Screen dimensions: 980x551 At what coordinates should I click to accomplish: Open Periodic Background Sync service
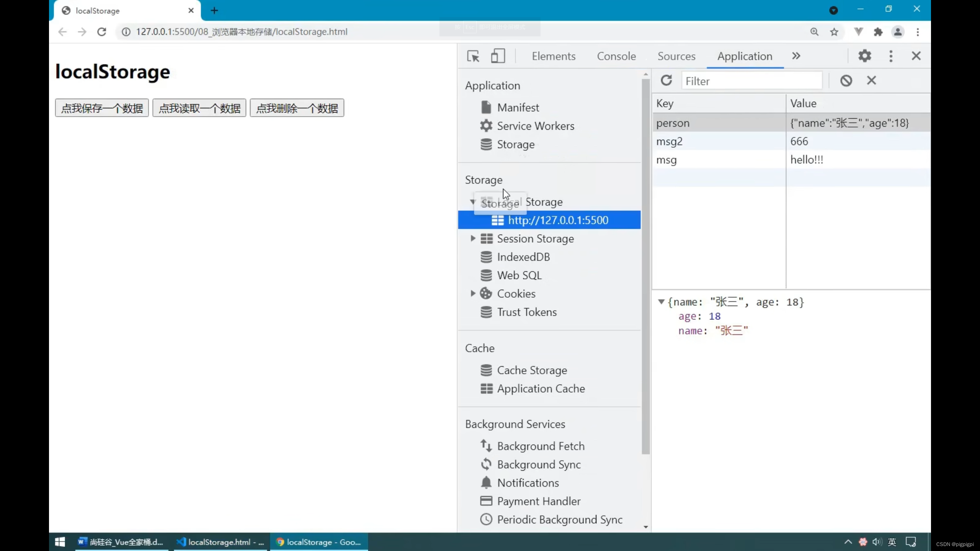(x=551, y=519)
